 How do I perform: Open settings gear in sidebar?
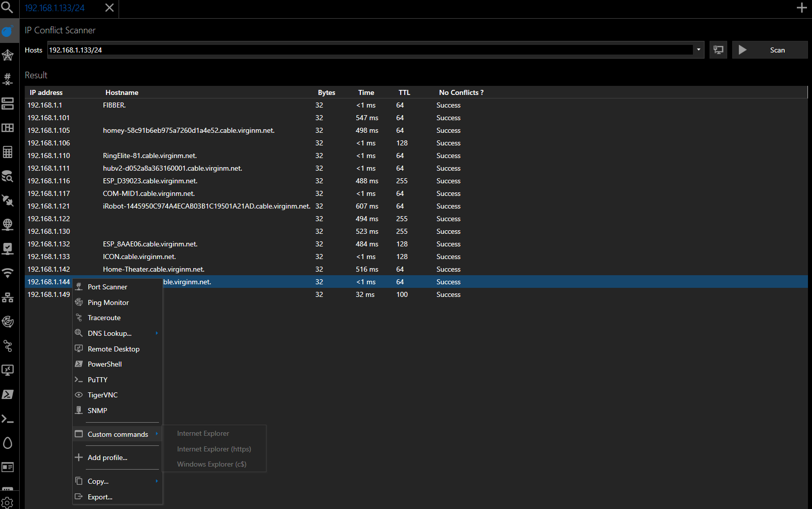point(8,502)
